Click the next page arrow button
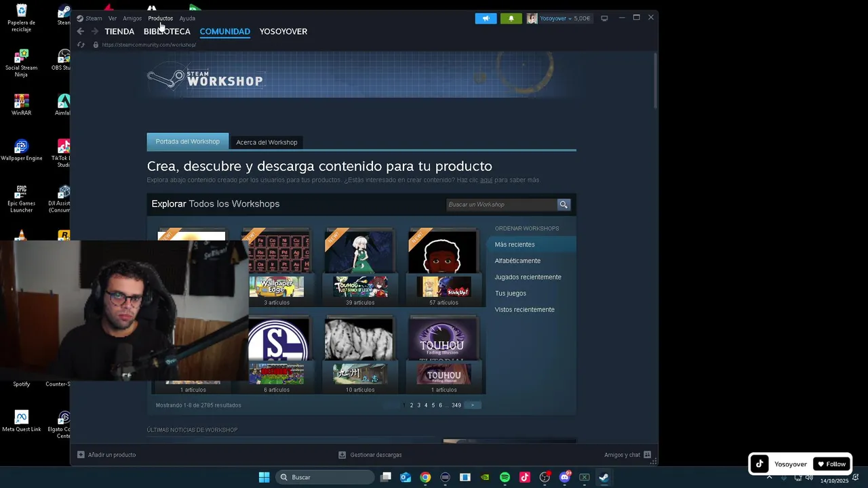 point(473,405)
